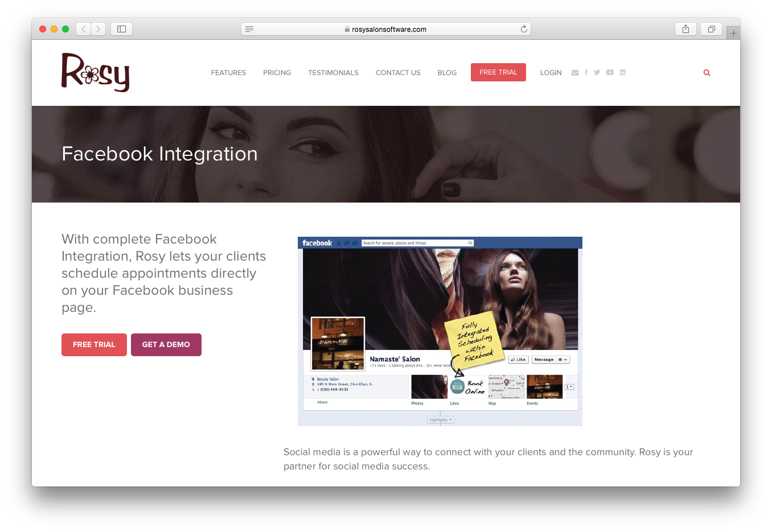Open the YouTube icon link
This screenshot has height=532, width=772.
(610, 73)
